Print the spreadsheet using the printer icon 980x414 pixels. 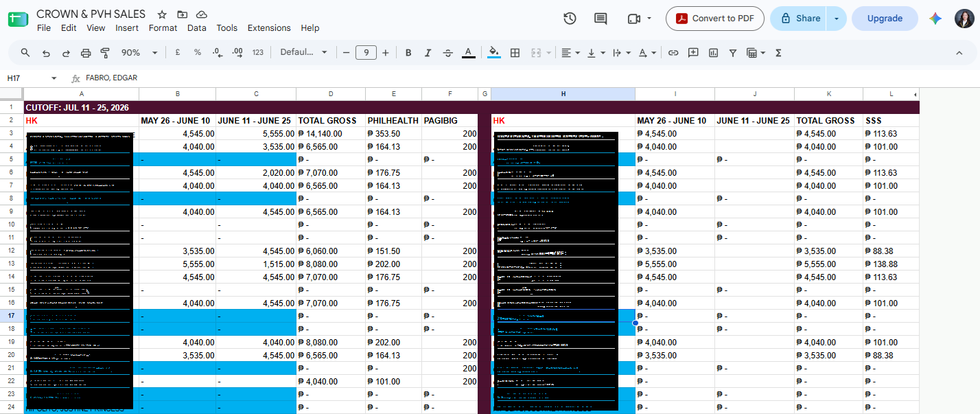86,53
